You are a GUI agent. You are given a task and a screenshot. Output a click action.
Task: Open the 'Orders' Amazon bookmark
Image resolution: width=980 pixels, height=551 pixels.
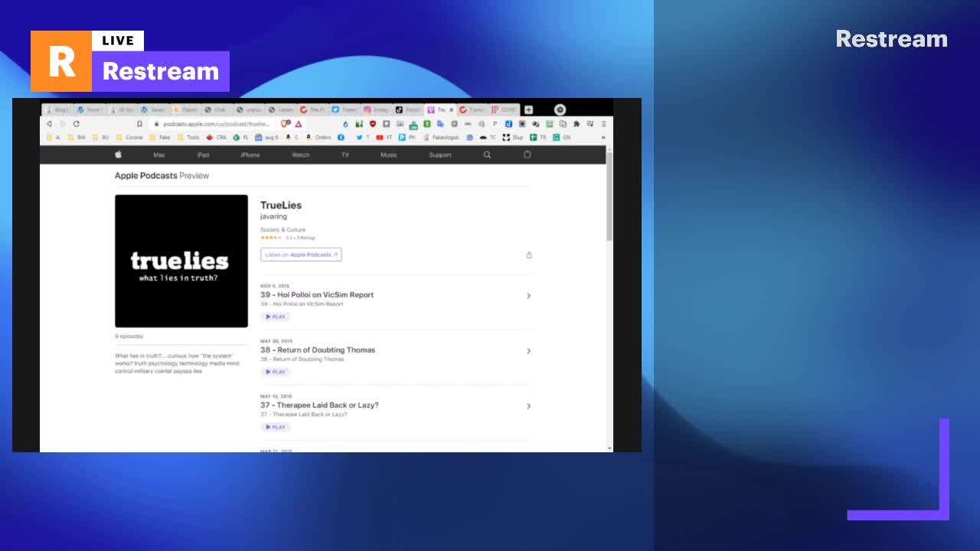pos(318,138)
